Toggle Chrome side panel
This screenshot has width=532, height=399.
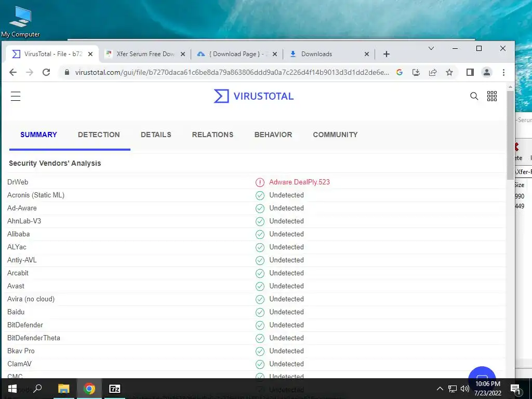pyautogui.click(x=470, y=72)
